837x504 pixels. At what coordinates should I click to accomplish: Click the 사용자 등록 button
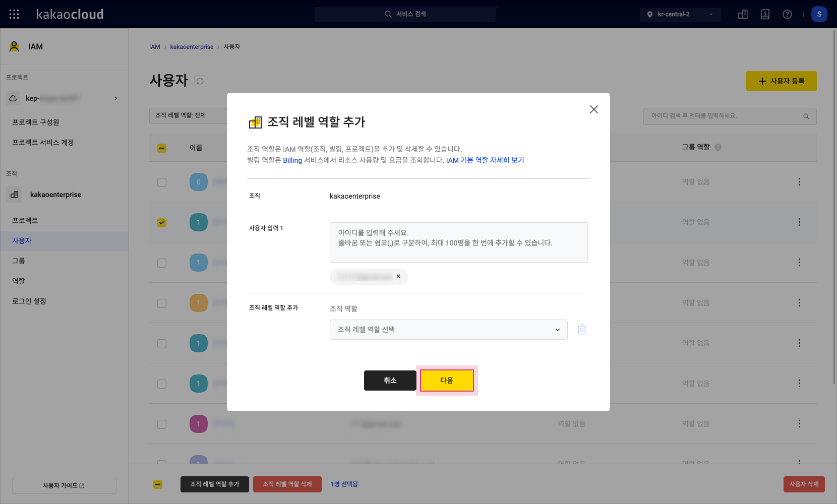(782, 81)
